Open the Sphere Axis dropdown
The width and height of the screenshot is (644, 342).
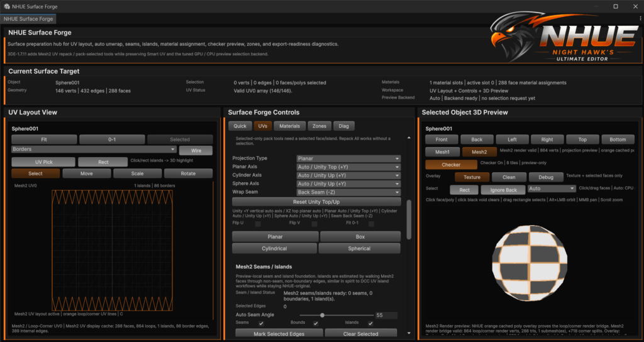(x=348, y=184)
